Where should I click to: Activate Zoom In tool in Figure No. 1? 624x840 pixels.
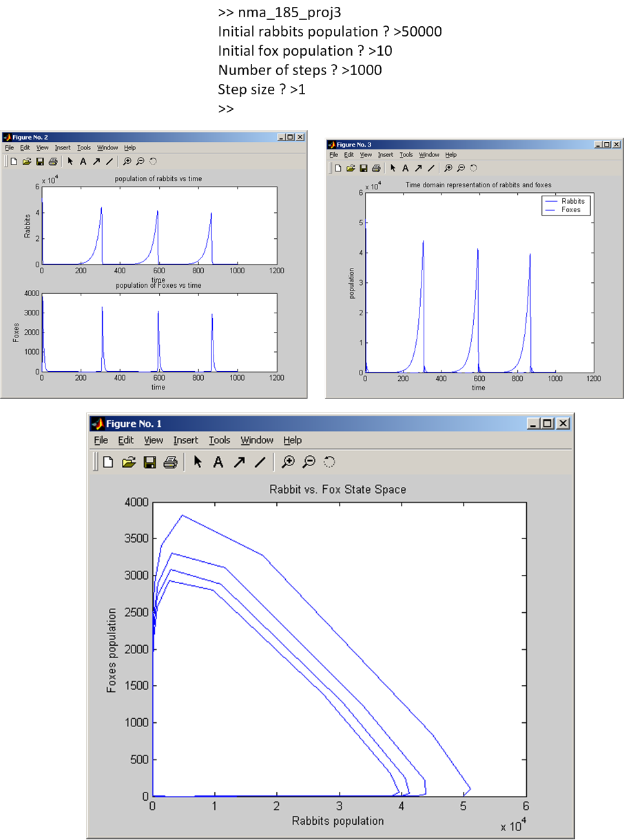(x=288, y=462)
